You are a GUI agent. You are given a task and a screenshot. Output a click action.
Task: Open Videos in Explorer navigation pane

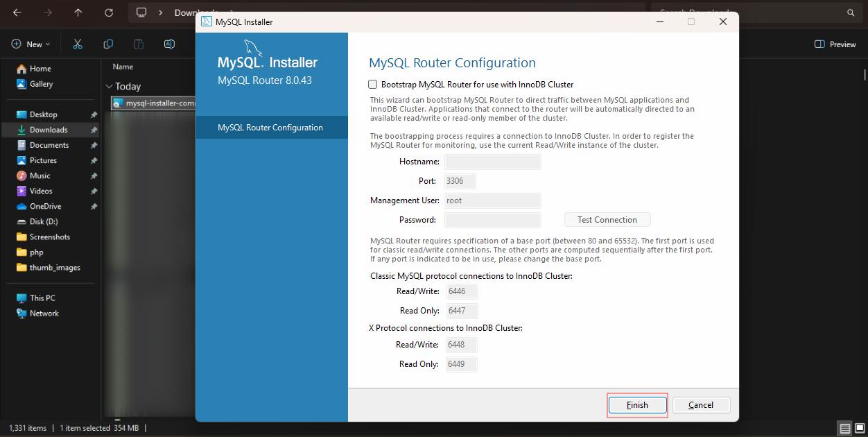point(41,191)
